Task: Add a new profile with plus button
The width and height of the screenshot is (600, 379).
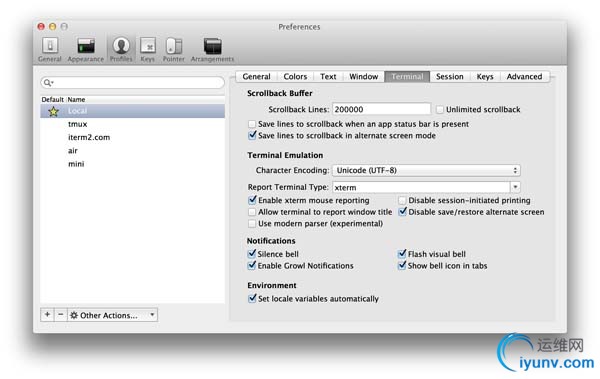Action: pos(47,315)
